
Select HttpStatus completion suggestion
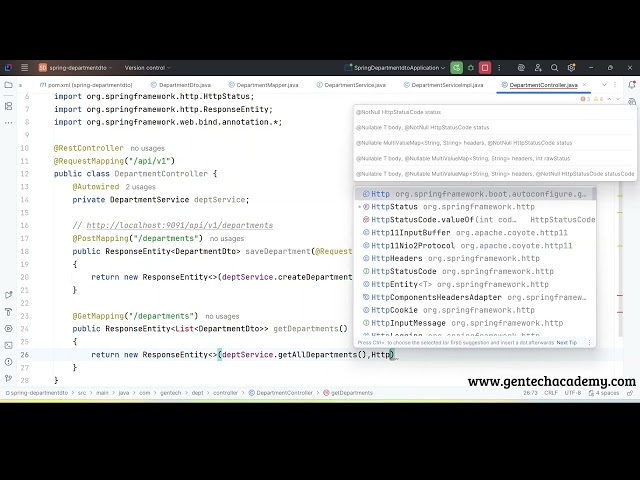475,207
